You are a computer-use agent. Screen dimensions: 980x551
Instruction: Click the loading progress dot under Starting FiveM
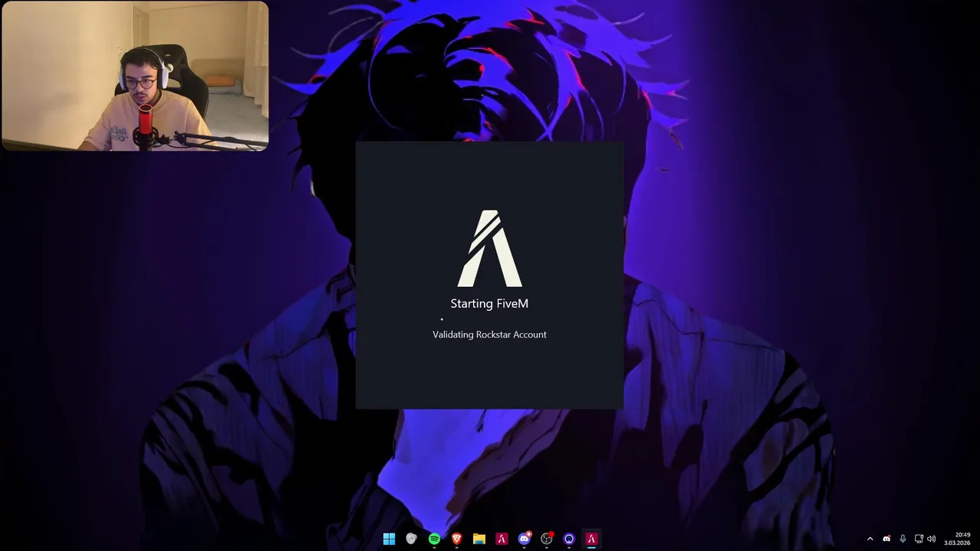pyautogui.click(x=442, y=319)
